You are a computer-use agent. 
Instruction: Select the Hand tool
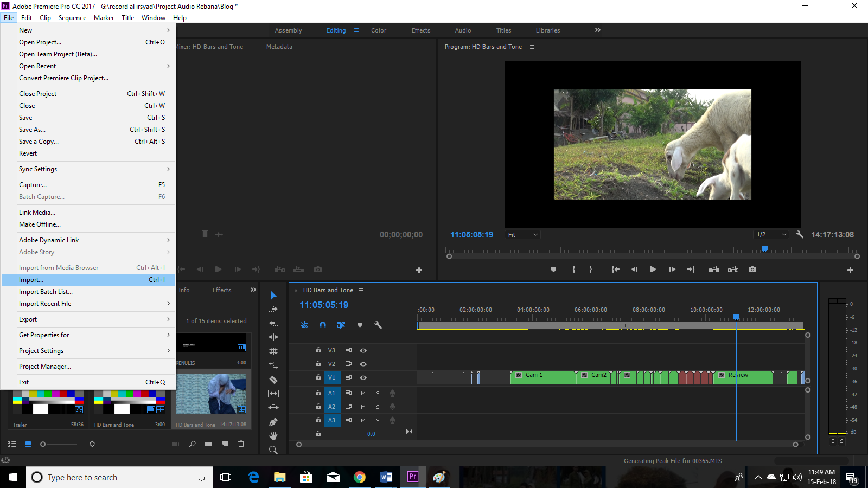[x=273, y=436]
